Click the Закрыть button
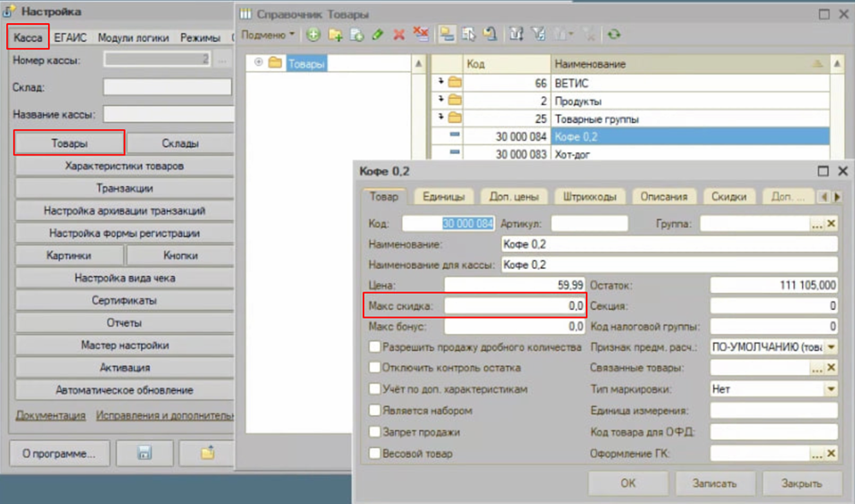The width and height of the screenshot is (855, 504). [802, 483]
